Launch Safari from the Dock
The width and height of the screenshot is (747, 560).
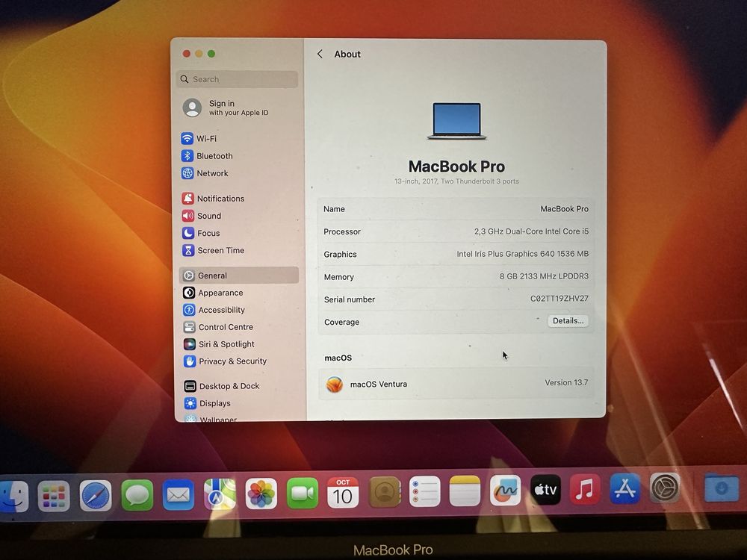(96, 496)
